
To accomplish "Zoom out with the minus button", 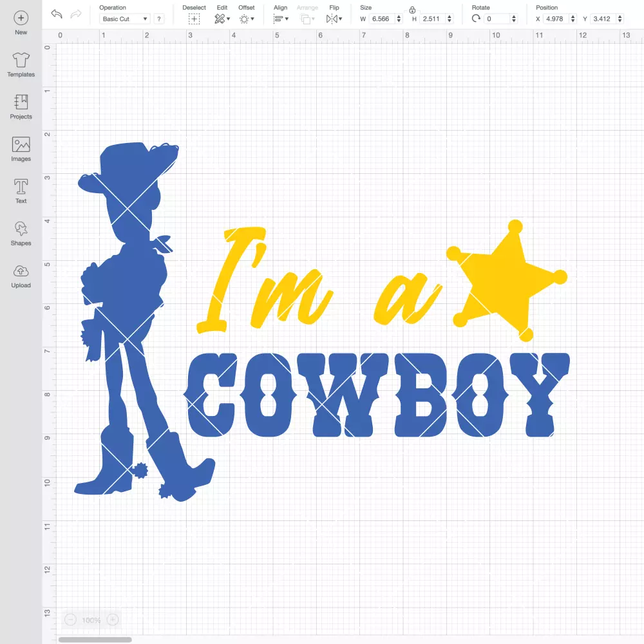I will (70, 620).
